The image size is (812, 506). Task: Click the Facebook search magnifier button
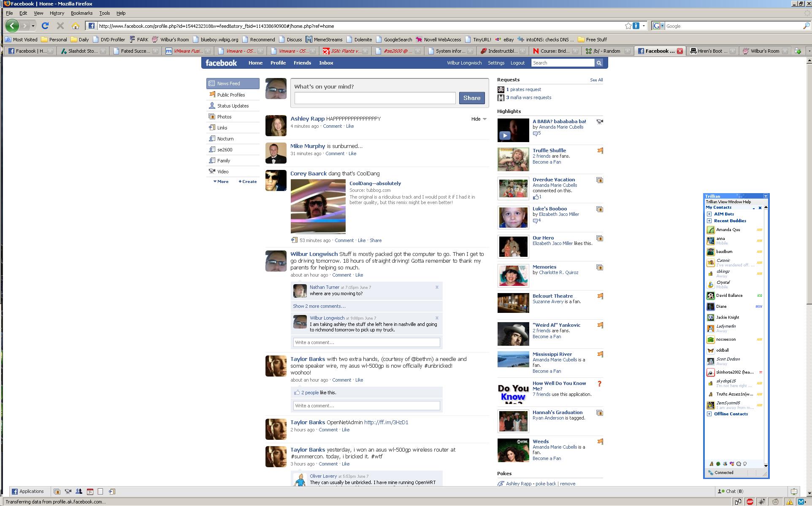point(599,63)
